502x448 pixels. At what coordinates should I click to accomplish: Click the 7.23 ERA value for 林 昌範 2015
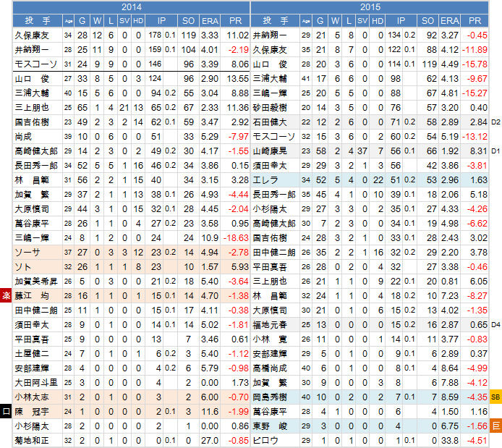[449, 295]
